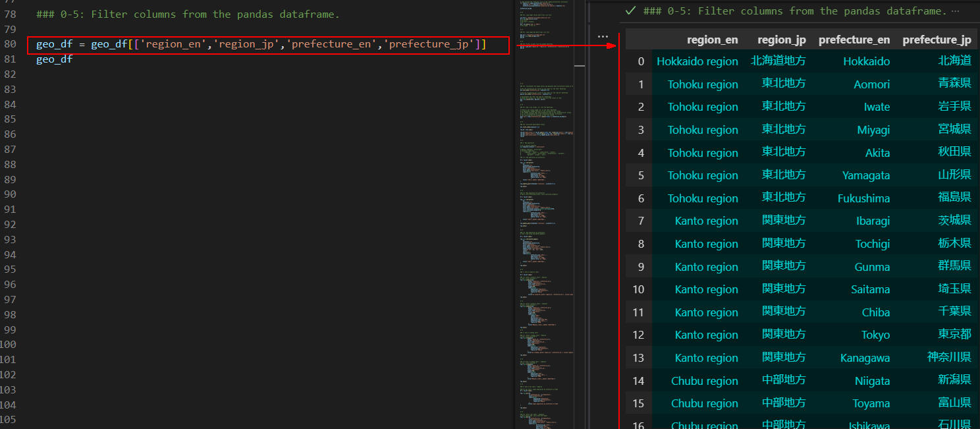Select the 'Miyagi' cell

coord(873,130)
